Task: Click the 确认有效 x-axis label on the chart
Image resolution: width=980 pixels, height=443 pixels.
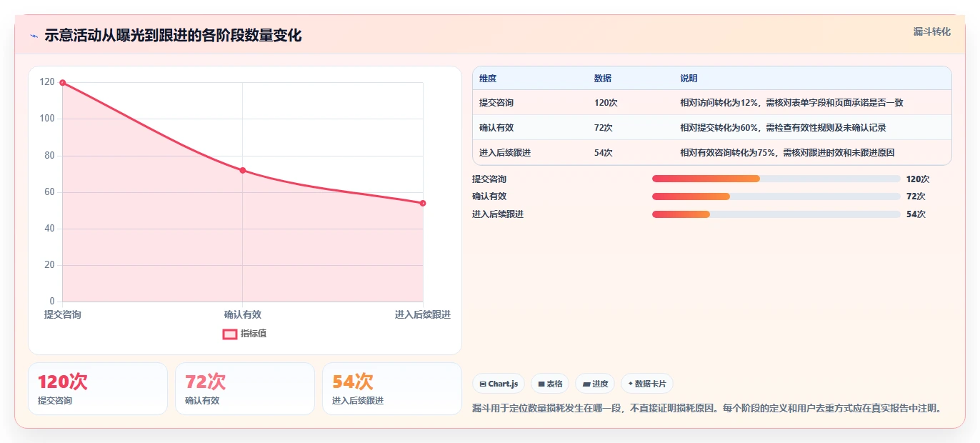Action: click(x=243, y=314)
